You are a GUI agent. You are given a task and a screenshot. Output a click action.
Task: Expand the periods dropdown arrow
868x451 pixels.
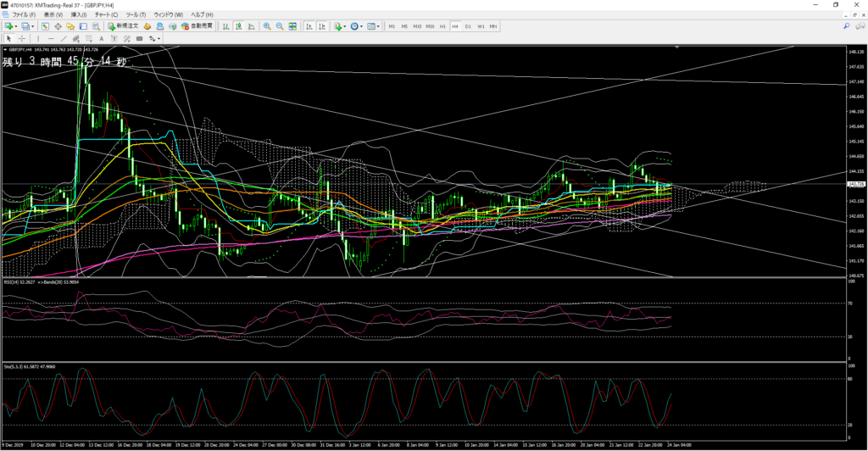pos(361,26)
